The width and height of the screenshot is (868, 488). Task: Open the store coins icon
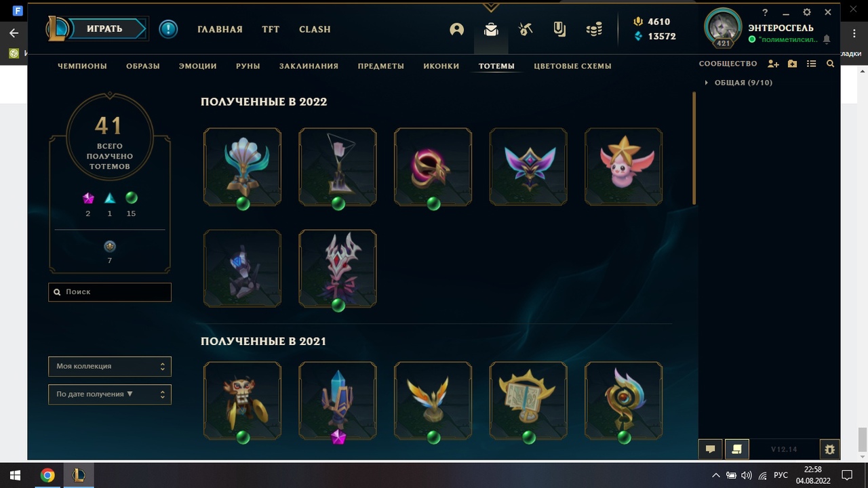[x=594, y=29]
